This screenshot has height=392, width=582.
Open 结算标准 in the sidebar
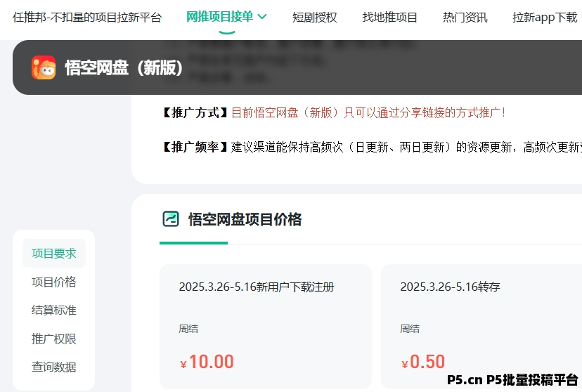tap(54, 310)
